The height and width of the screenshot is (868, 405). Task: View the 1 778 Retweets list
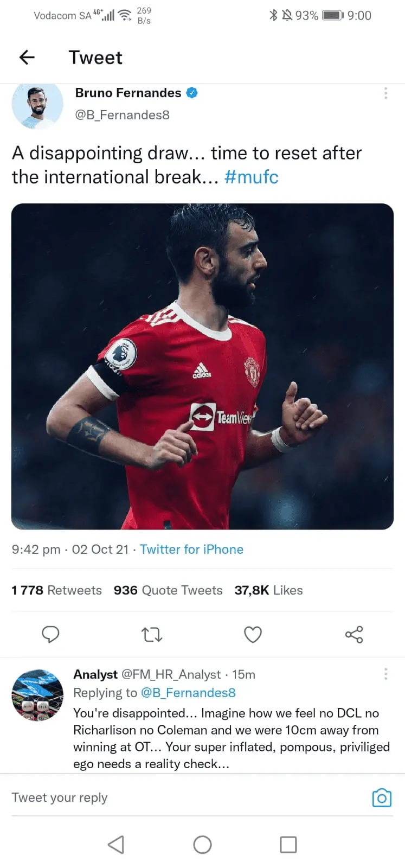pos(57,590)
